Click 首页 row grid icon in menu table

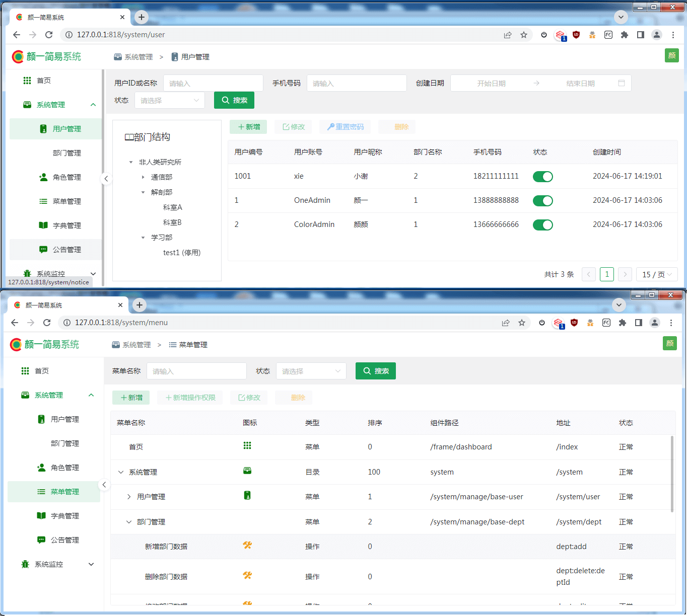click(x=247, y=445)
